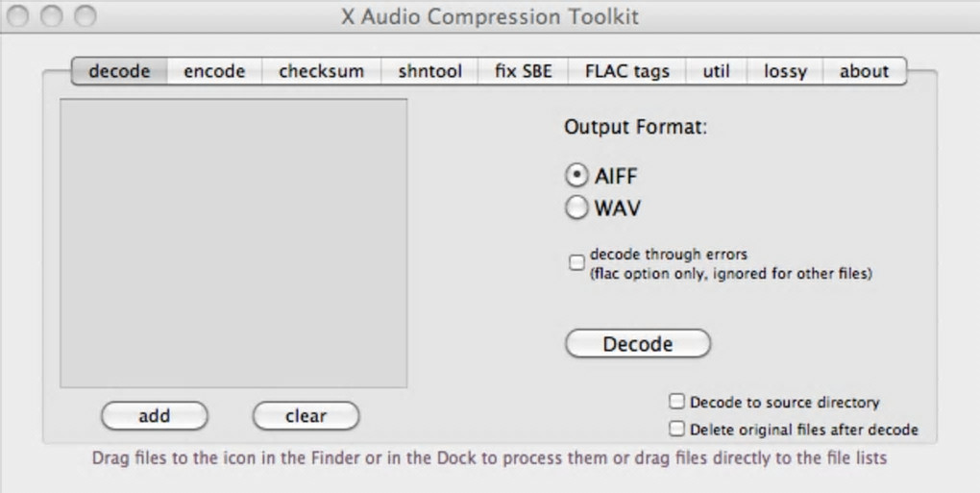Go to the fix SBE tab
Viewport: 980px width, 493px height.
tap(524, 71)
